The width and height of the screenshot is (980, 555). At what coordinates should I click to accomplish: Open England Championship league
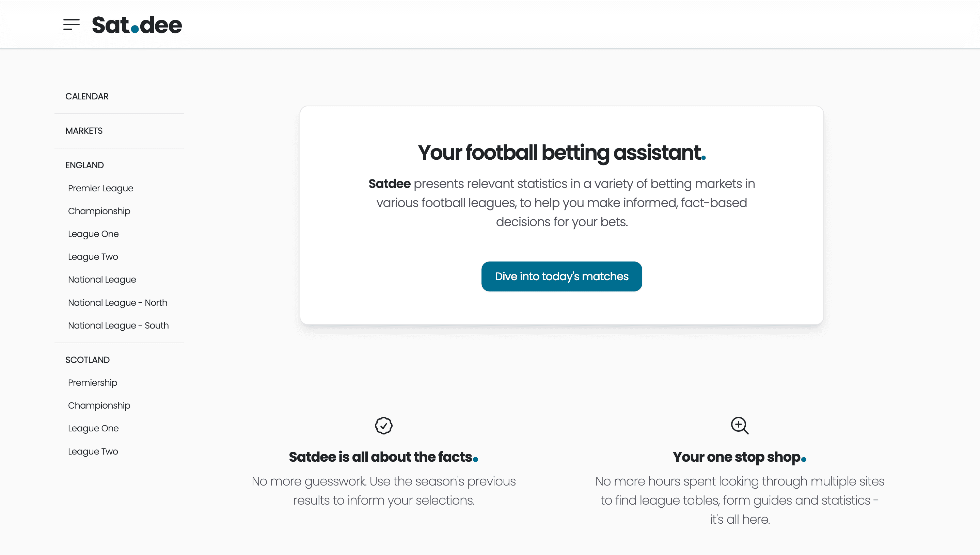click(x=99, y=211)
